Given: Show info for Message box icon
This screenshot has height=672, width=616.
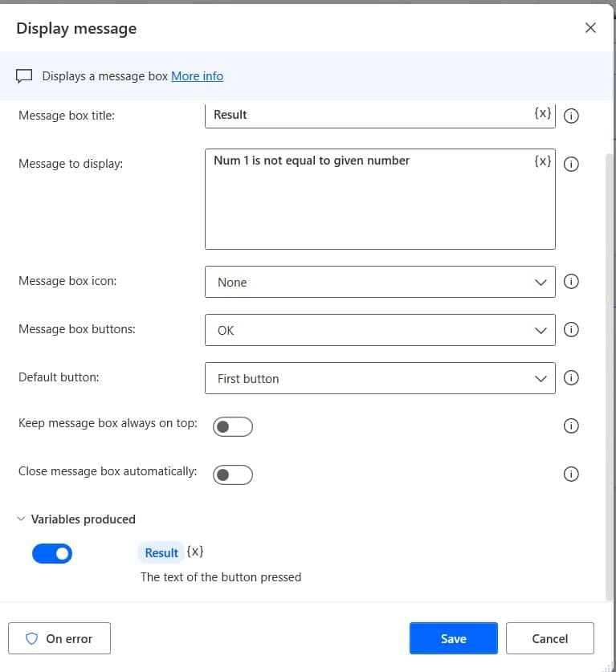Looking at the screenshot, I should [571, 282].
